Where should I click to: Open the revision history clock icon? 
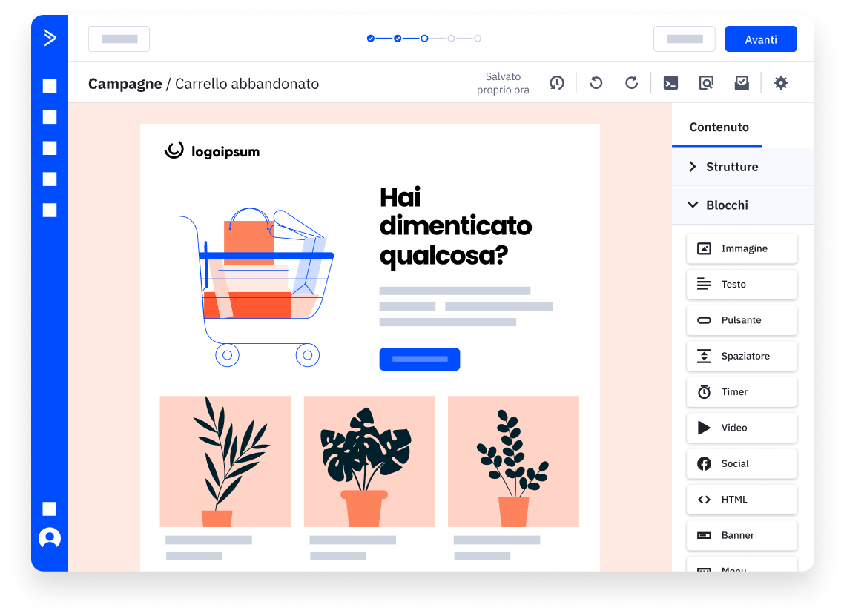pos(556,83)
